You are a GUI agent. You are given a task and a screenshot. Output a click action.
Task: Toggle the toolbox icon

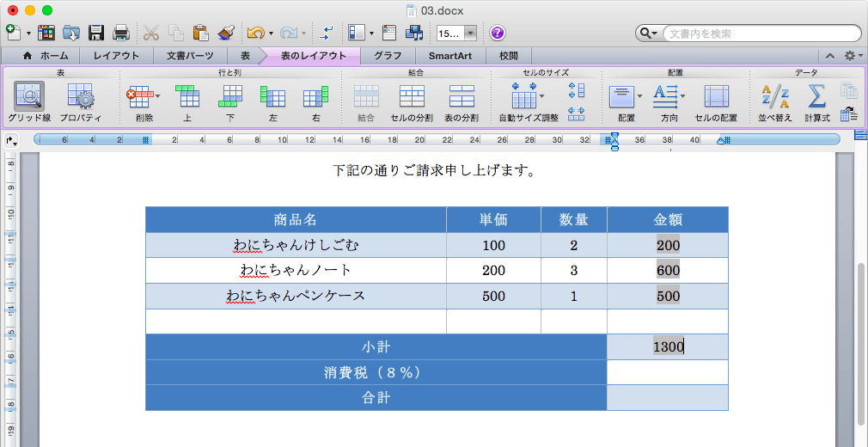point(389,33)
